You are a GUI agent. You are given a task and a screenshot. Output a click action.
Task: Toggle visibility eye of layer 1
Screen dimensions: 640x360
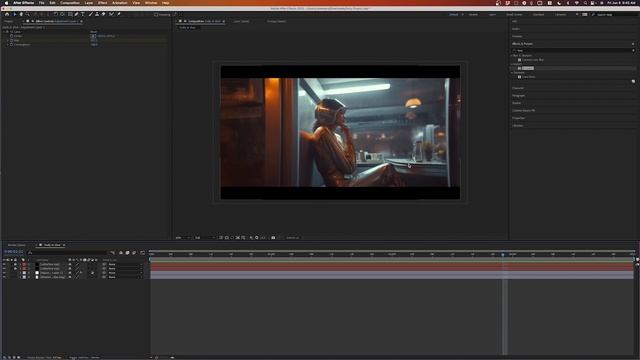click(4, 264)
